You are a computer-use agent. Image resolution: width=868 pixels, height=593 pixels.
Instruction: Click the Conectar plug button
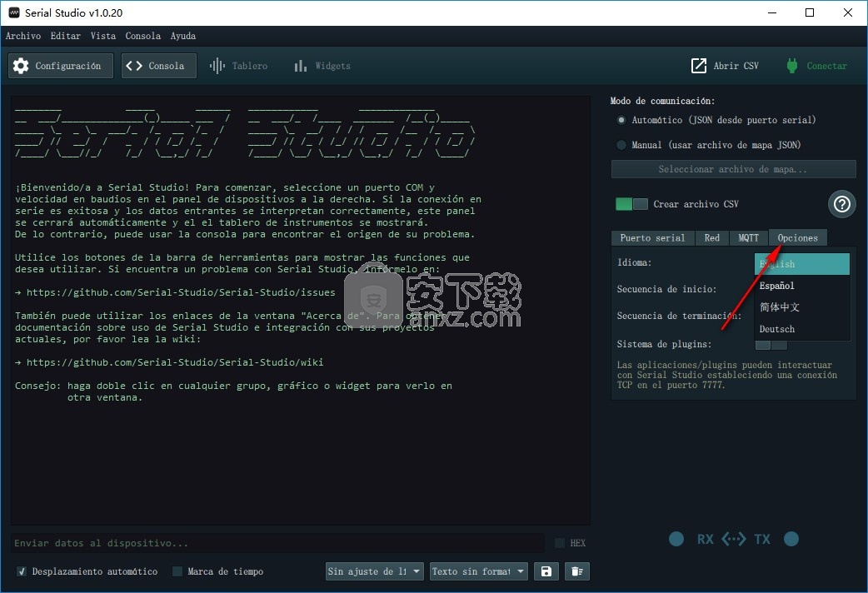[816, 66]
